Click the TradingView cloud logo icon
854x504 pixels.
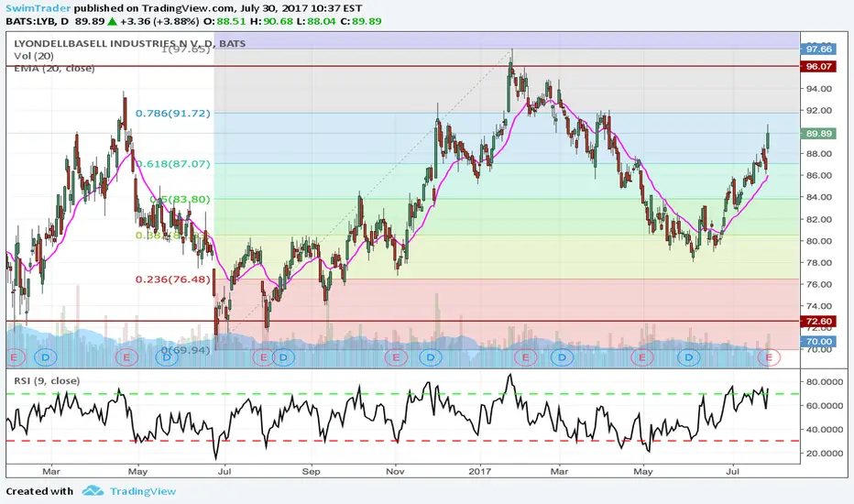(x=93, y=491)
